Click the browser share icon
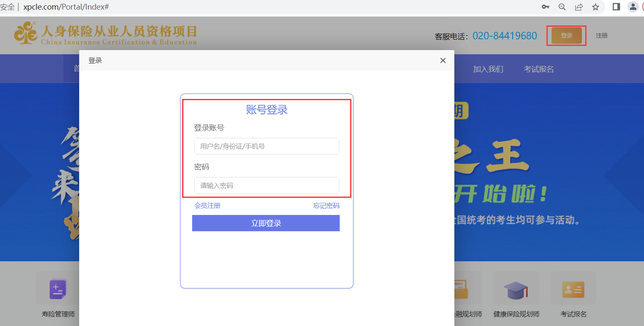This screenshot has height=326, width=644. pos(579,7)
